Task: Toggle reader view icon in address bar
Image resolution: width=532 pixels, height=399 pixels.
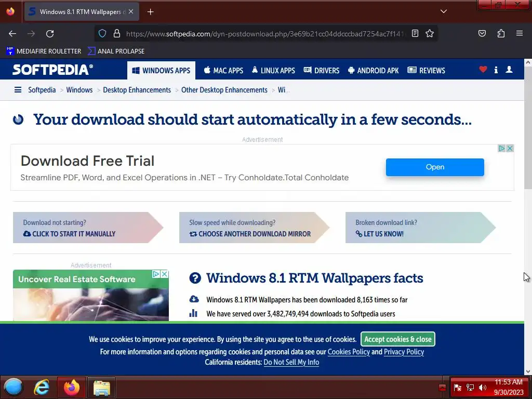Action: [415, 33]
